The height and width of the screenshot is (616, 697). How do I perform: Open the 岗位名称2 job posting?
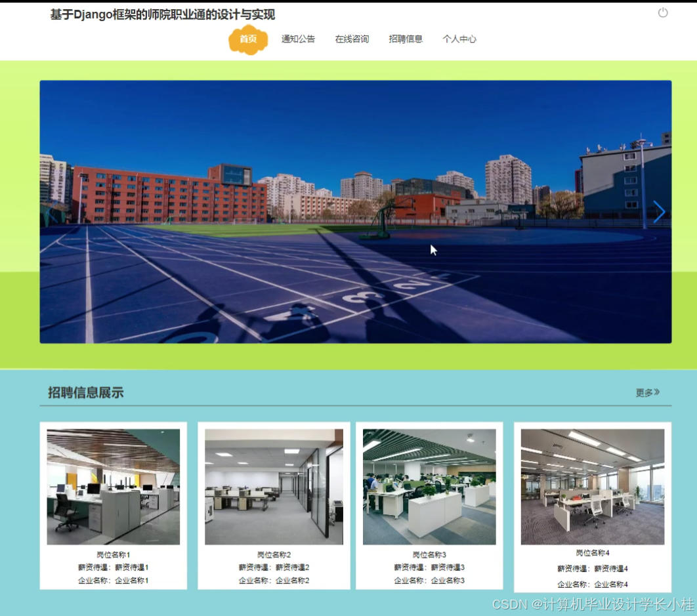[x=273, y=553]
